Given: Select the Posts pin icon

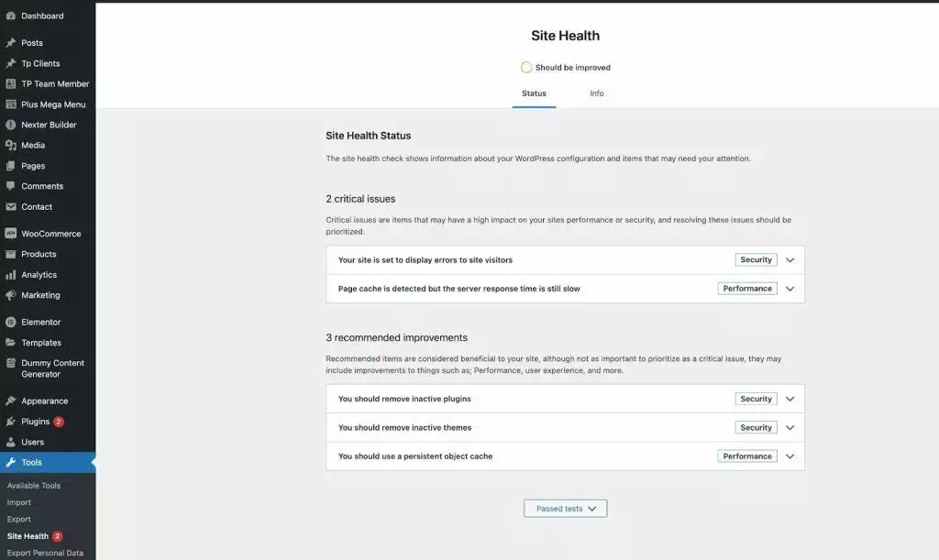Looking at the screenshot, I should [11, 41].
